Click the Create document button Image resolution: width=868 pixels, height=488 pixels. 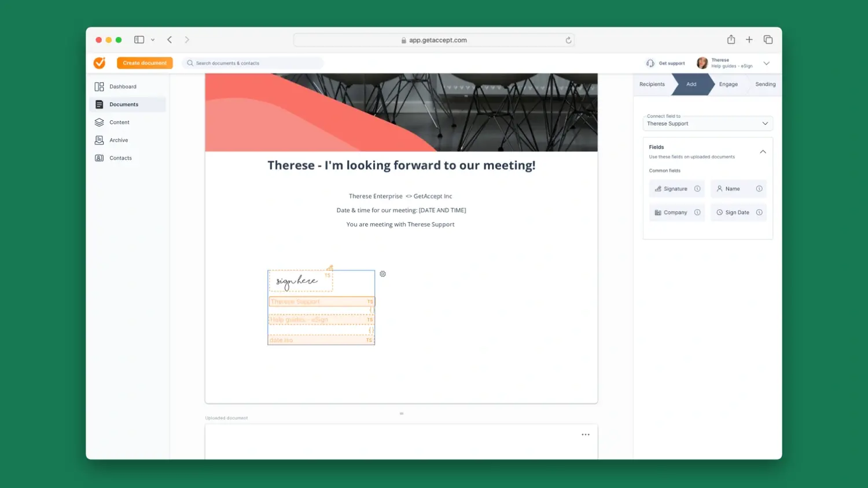[145, 63]
